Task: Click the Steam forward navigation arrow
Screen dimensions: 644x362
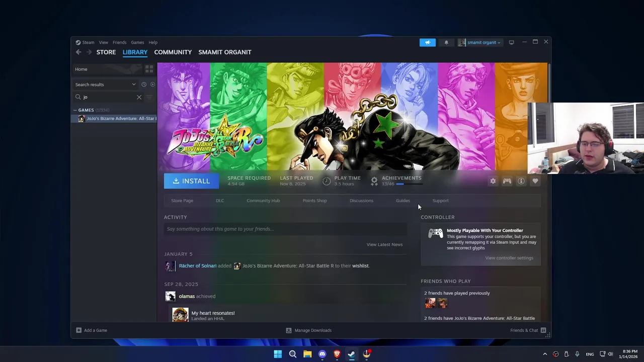Action: [89, 52]
